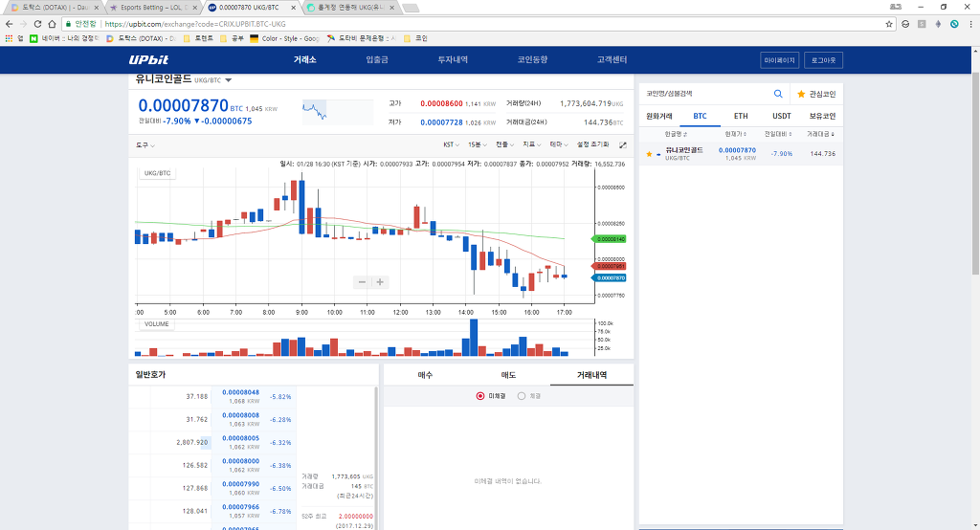Viewport: 980px width, 530px height.
Task: Expand the chart to fullscreen icon
Action: click(x=622, y=145)
